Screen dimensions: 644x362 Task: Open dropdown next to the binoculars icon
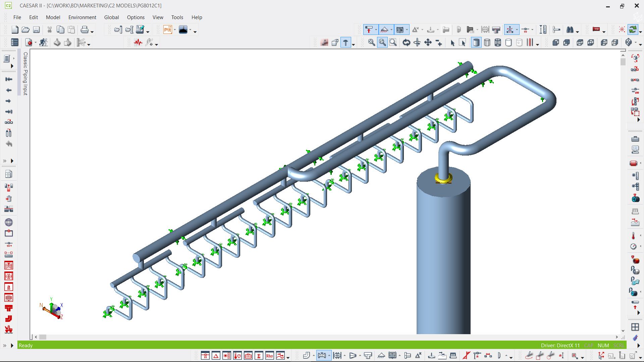coord(577,32)
